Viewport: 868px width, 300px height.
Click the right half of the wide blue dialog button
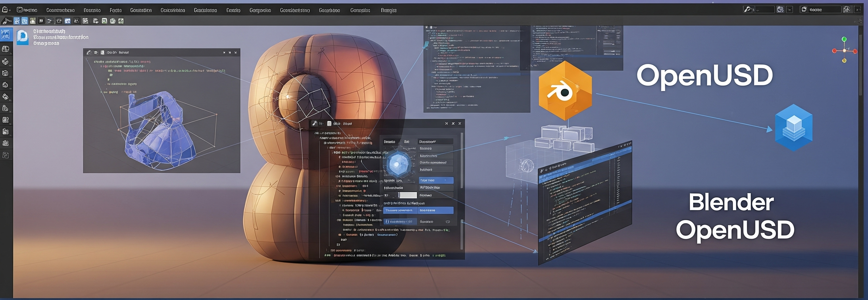click(436, 210)
